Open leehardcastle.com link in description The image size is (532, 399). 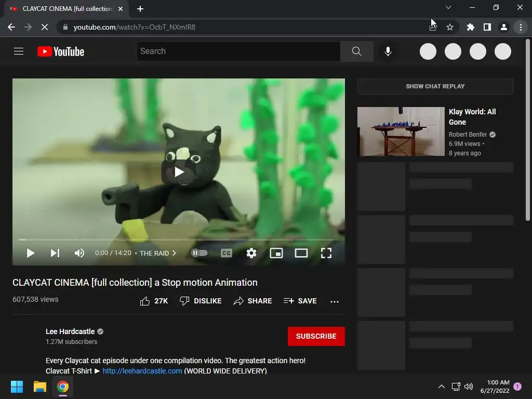click(142, 371)
